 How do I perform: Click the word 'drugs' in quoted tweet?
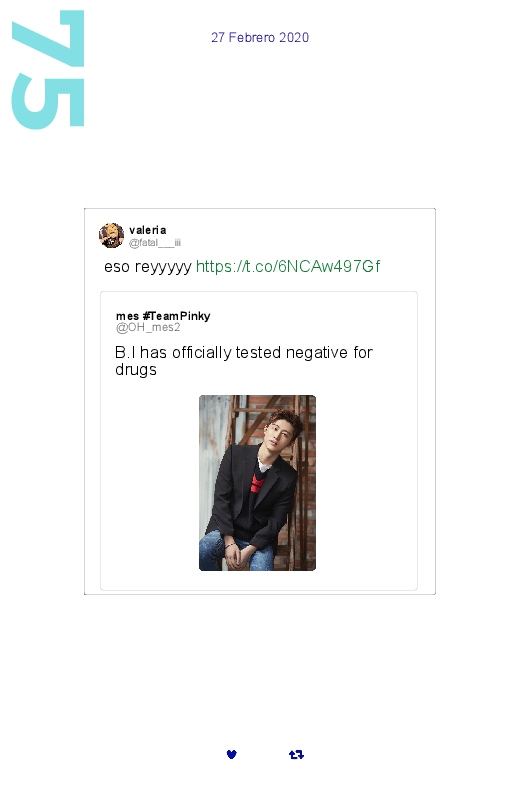point(136,370)
